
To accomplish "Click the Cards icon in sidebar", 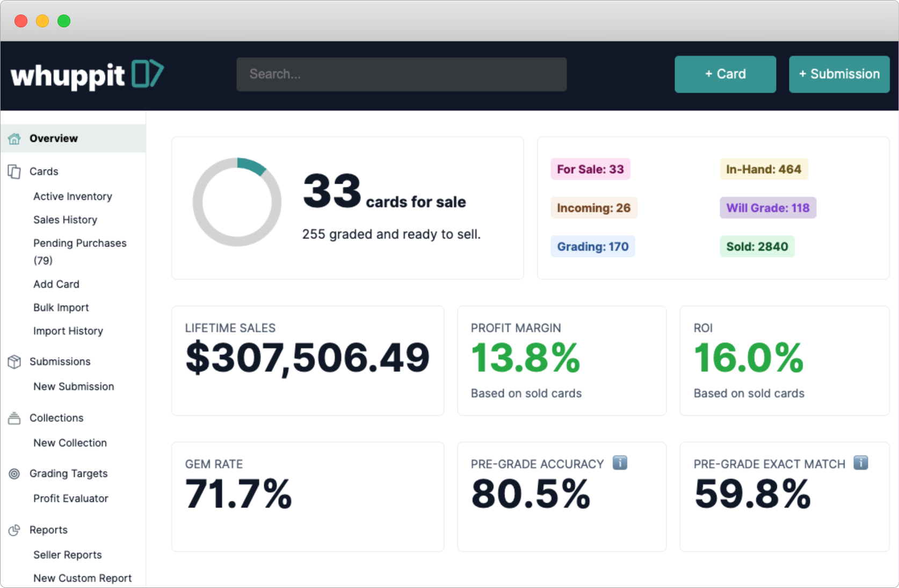I will (15, 172).
